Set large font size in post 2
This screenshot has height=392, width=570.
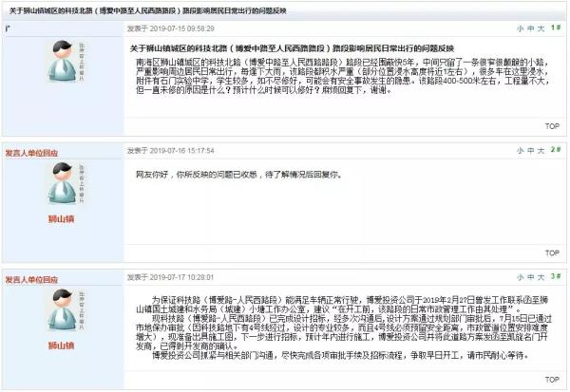click(x=541, y=150)
